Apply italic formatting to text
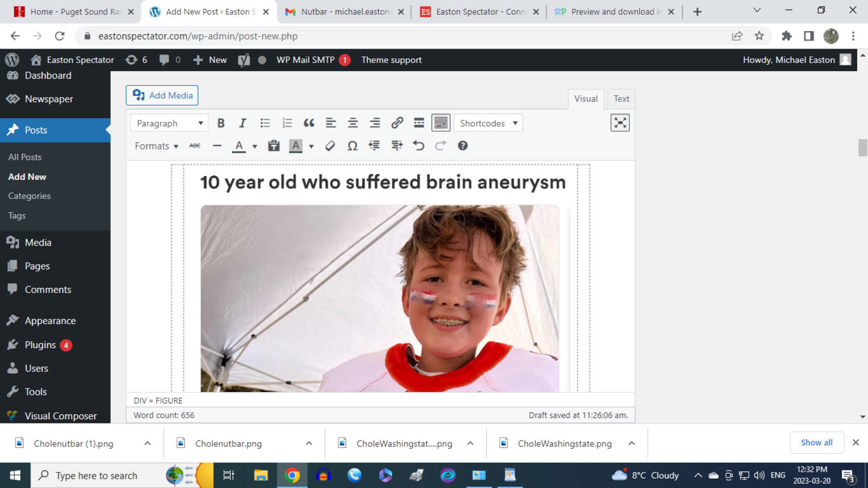The height and width of the screenshot is (488, 868). pos(243,123)
